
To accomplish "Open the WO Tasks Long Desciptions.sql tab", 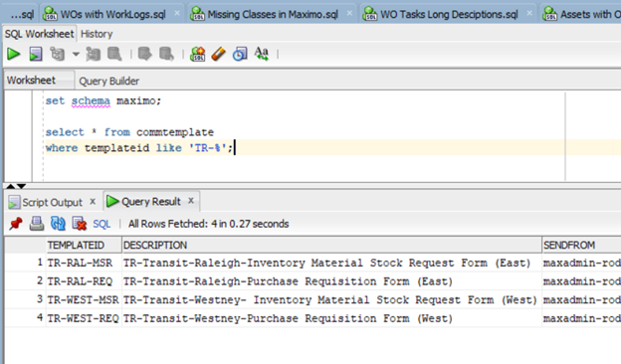I will point(449,15).
